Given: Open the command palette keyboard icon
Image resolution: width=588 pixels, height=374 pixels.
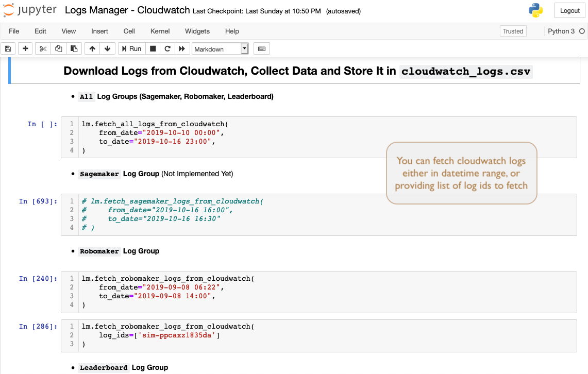Looking at the screenshot, I should tap(262, 49).
